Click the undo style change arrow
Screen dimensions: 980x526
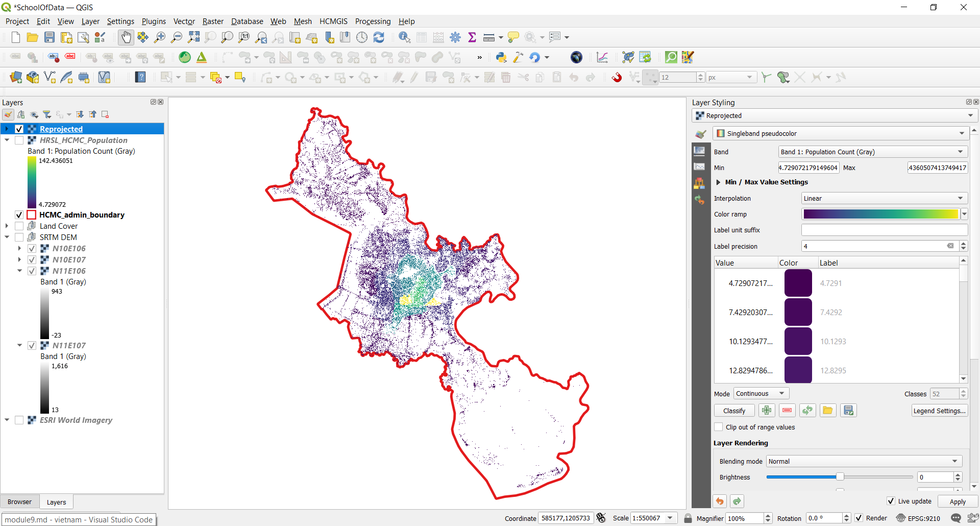[720, 501]
